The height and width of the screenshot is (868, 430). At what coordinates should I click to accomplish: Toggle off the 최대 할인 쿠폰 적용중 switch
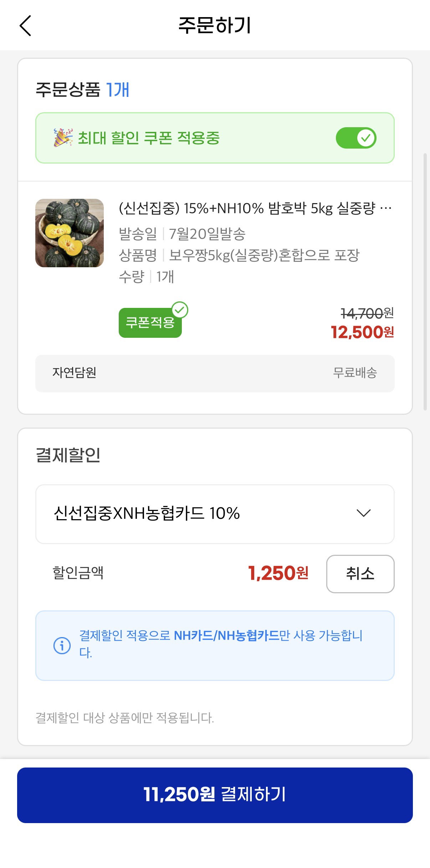356,138
